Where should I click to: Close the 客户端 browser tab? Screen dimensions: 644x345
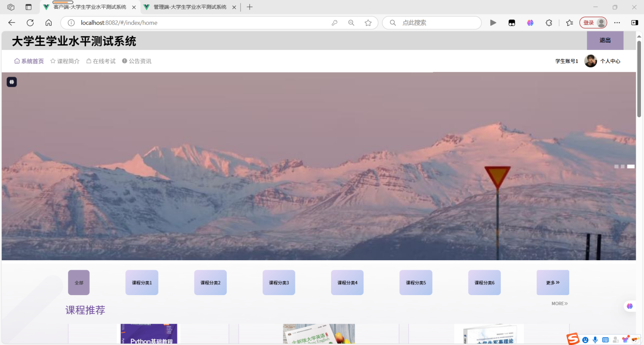134,7
